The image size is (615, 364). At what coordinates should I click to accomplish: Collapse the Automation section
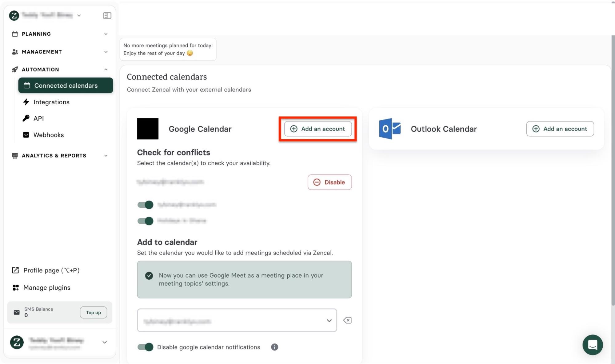106,70
